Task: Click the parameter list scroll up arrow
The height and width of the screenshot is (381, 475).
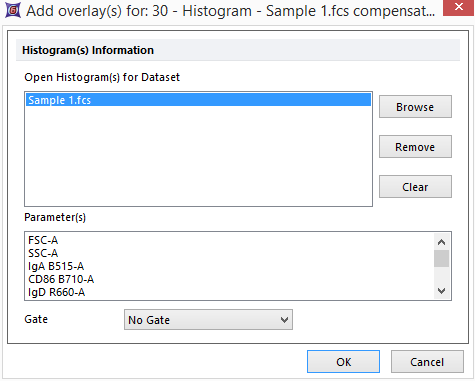Action: tap(442, 242)
